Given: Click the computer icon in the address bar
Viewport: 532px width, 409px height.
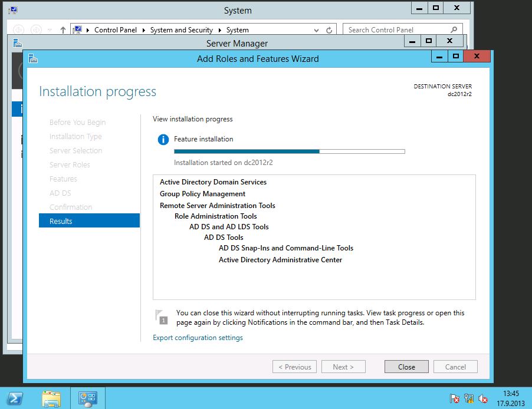Looking at the screenshot, I should point(78,29).
